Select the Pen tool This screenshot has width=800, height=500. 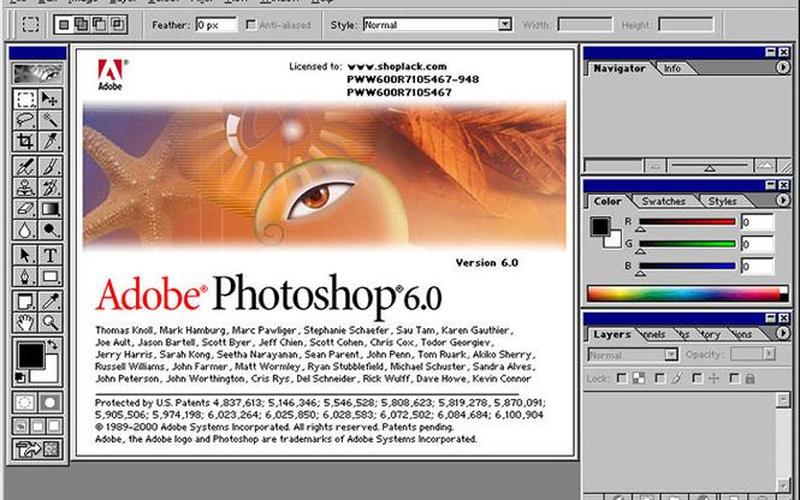pyautogui.click(x=24, y=276)
